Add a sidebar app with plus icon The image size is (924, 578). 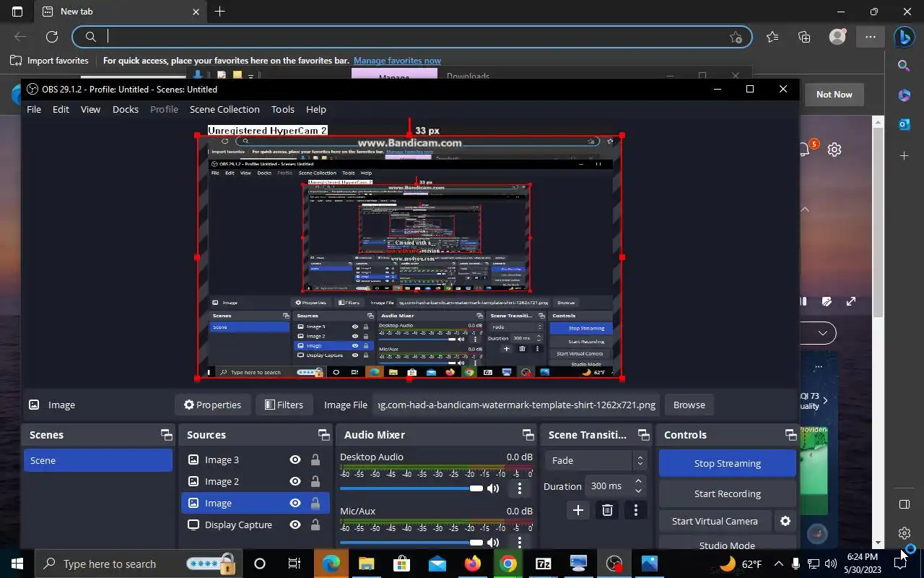point(904,155)
